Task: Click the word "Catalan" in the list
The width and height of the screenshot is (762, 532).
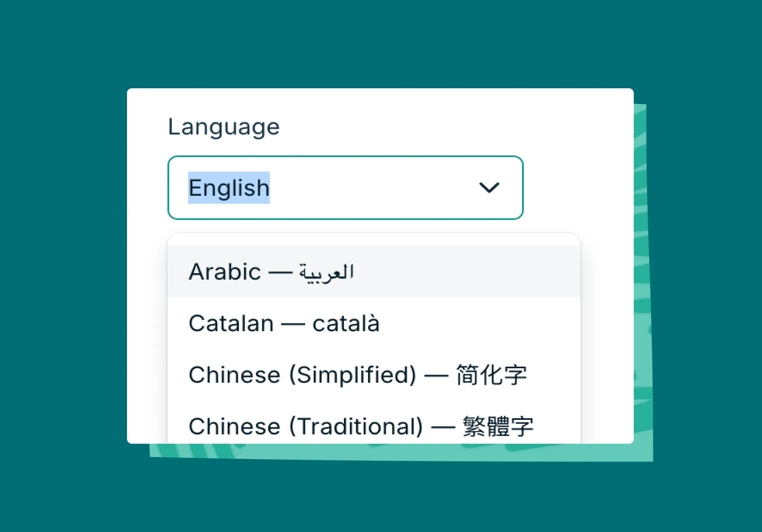Action: [x=231, y=323]
